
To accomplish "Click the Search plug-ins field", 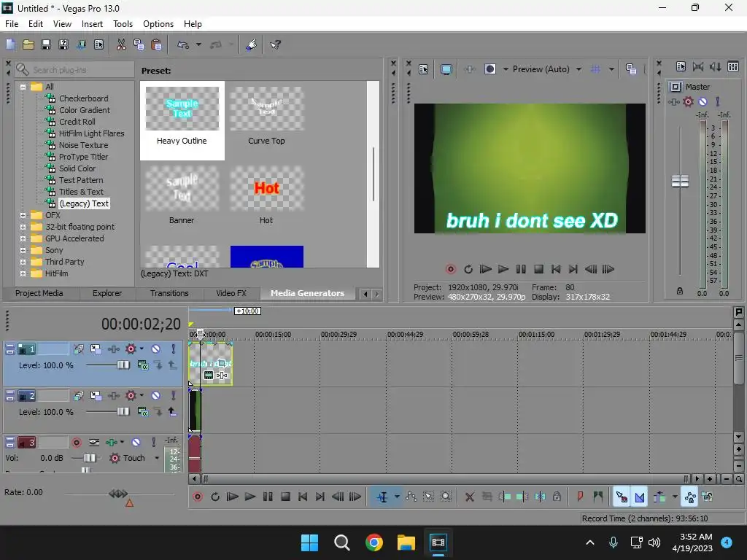I will coord(75,70).
